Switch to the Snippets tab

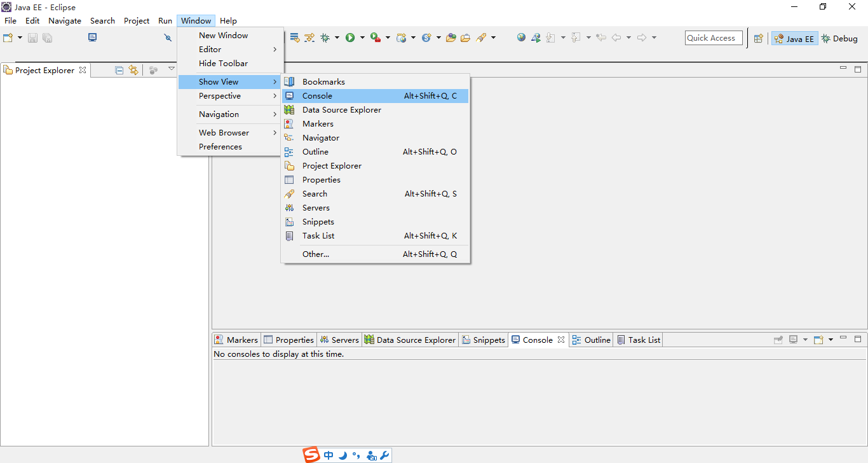tap(484, 340)
